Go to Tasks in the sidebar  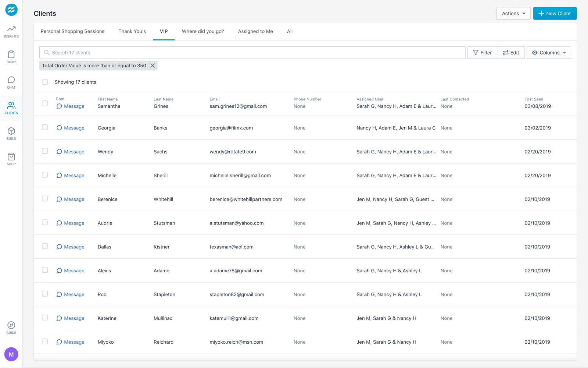pyautogui.click(x=11, y=57)
